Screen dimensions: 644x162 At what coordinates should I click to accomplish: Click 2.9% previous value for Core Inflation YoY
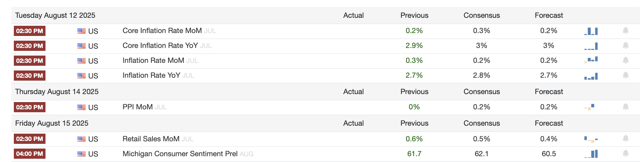pos(414,46)
